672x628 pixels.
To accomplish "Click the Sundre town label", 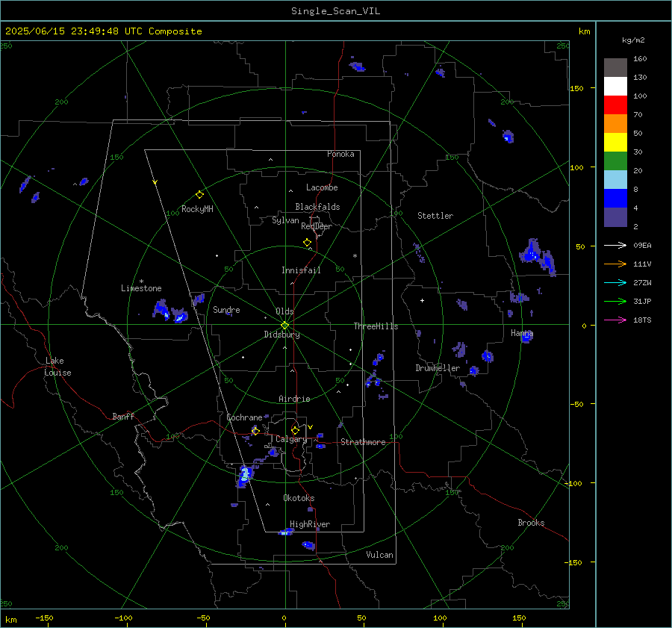I will click(x=226, y=310).
